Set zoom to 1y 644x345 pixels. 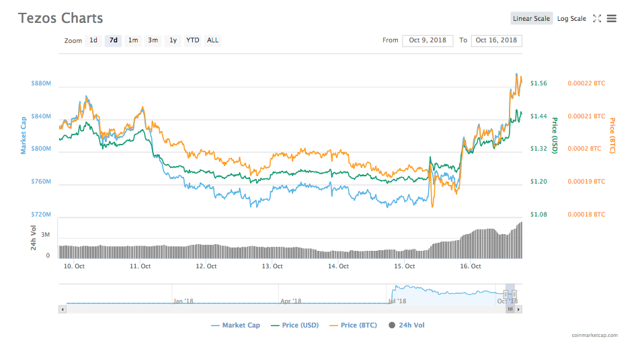click(x=173, y=40)
